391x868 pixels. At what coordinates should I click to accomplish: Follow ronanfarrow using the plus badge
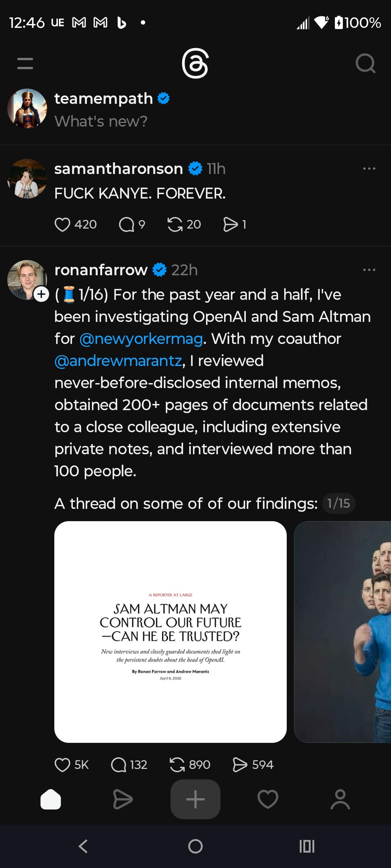[41, 294]
